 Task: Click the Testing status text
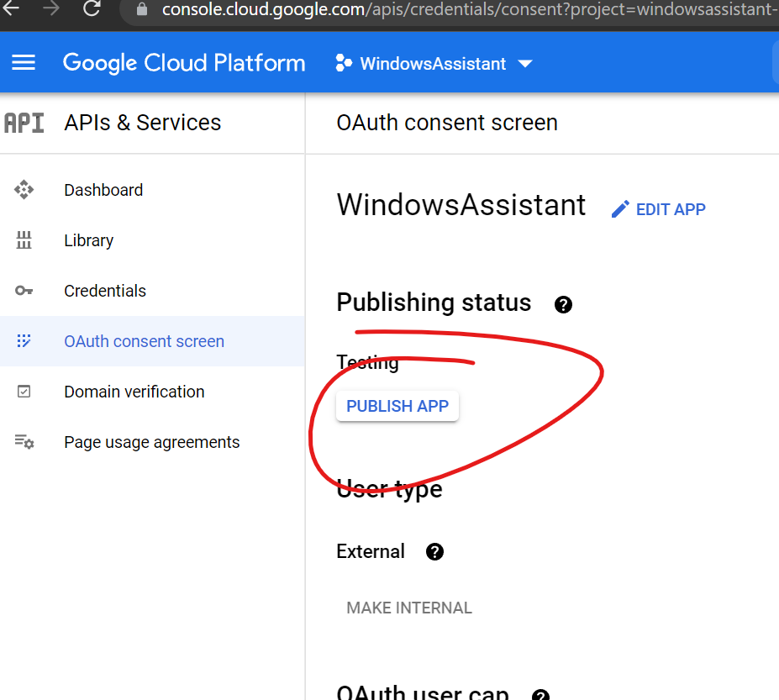pos(367,363)
